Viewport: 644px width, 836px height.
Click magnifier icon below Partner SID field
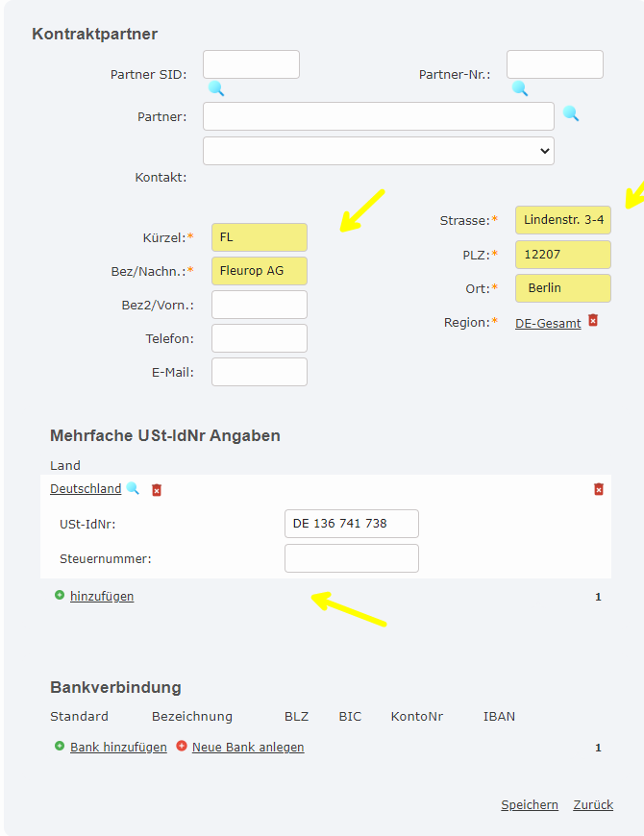pyautogui.click(x=216, y=88)
